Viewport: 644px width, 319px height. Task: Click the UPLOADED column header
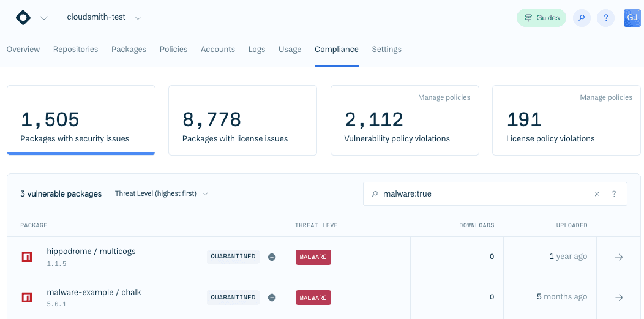(x=572, y=225)
